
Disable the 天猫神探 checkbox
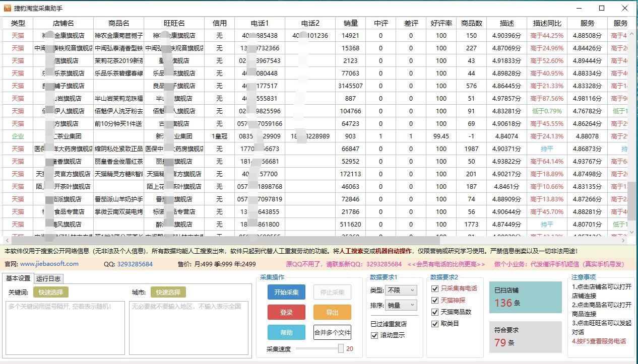[x=434, y=300]
